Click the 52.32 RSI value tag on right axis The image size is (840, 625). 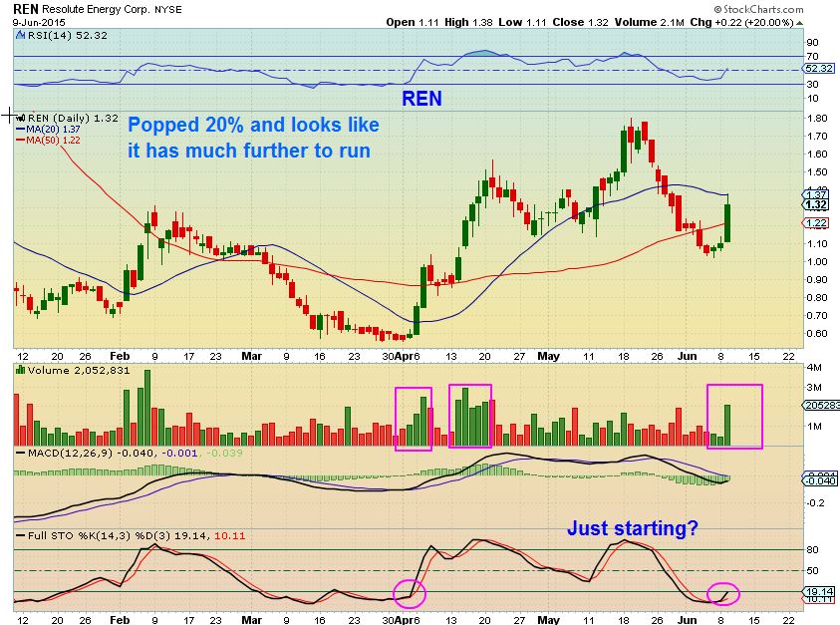coord(818,69)
